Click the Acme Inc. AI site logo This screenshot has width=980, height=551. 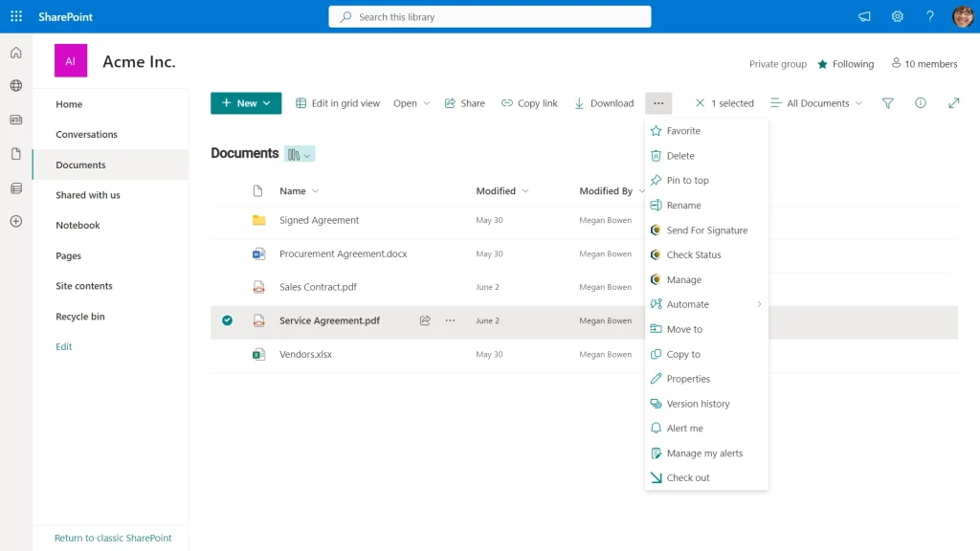(x=71, y=60)
